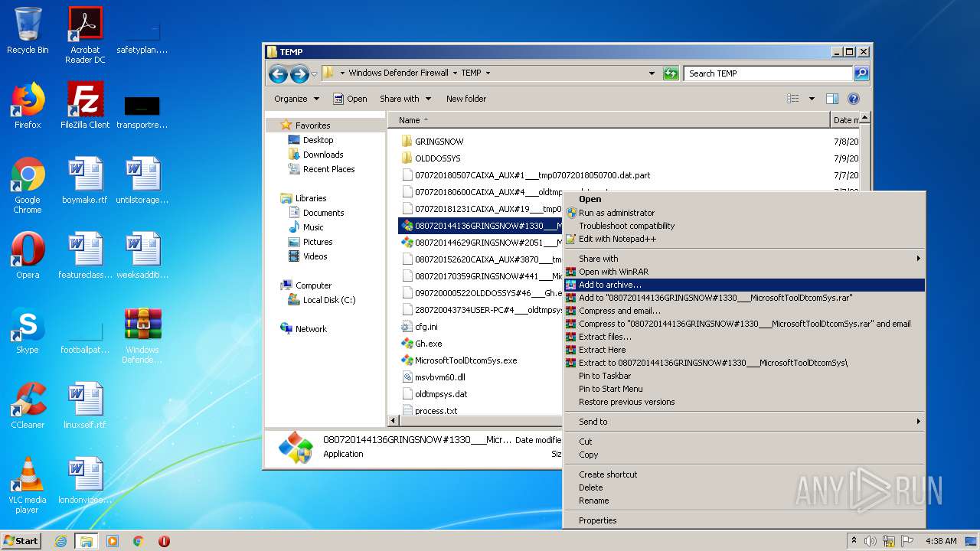
Task: Open Opera taskbar icon
Action: [x=164, y=541]
